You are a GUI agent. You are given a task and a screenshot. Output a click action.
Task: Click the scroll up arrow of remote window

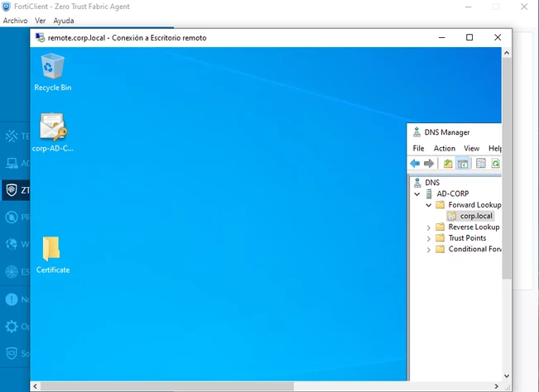coord(507,53)
